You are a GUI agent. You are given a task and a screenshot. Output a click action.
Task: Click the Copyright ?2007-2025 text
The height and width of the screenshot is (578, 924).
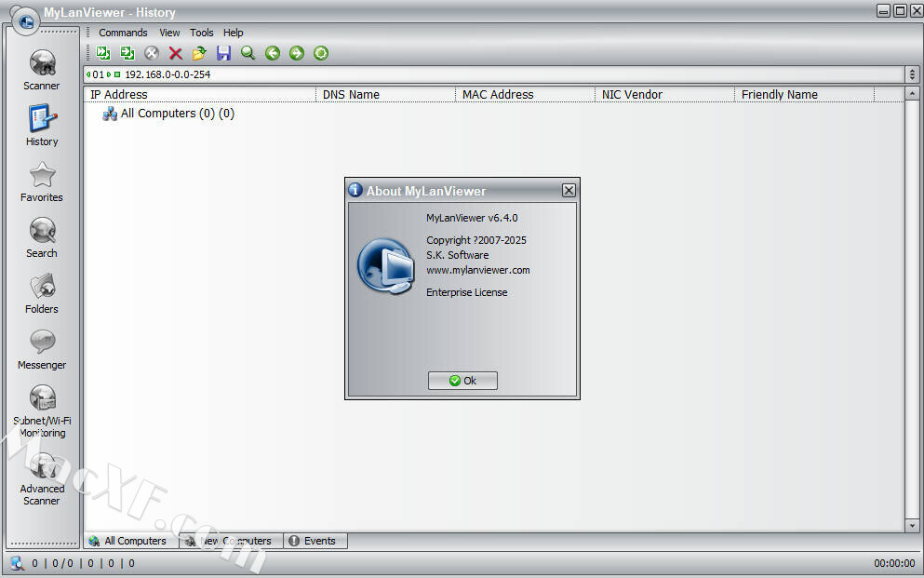pos(476,240)
